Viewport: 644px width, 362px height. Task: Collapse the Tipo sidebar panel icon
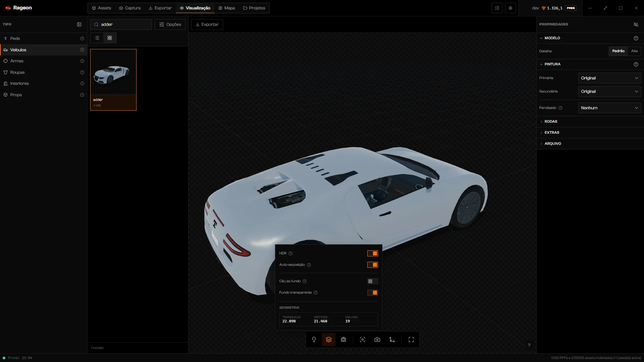tap(79, 24)
